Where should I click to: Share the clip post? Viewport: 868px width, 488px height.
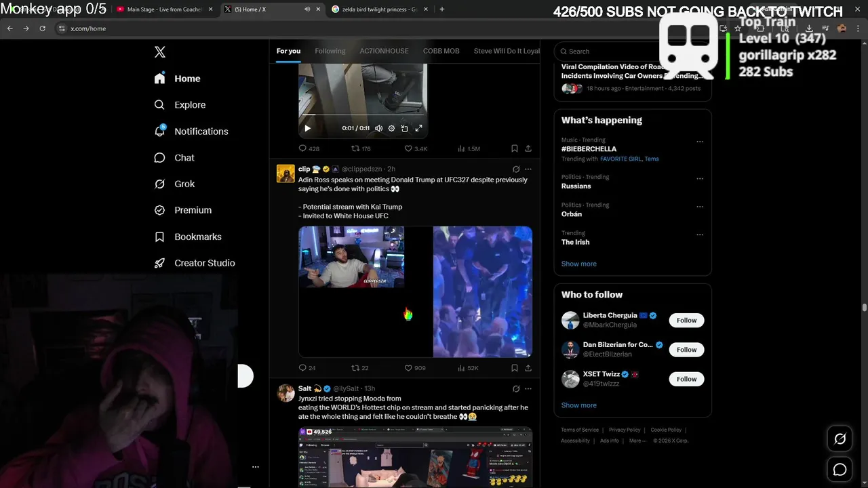[528, 368]
